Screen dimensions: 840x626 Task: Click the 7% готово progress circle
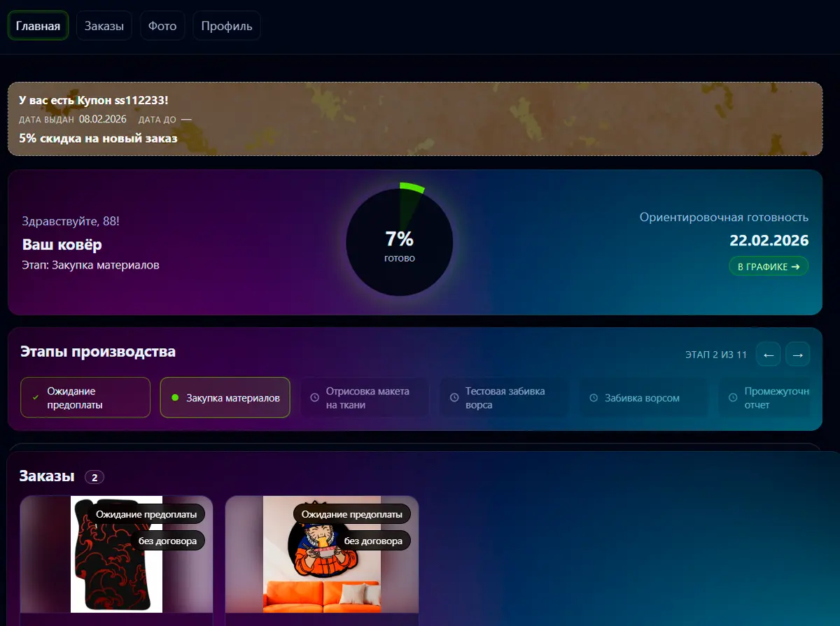pyautogui.click(x=400, y=242)
